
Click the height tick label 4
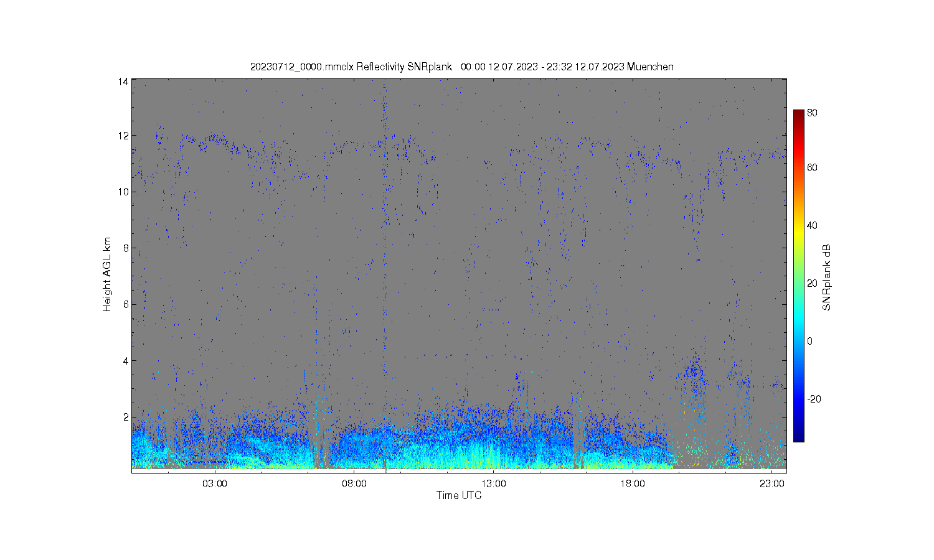click(x=126, y=360)
